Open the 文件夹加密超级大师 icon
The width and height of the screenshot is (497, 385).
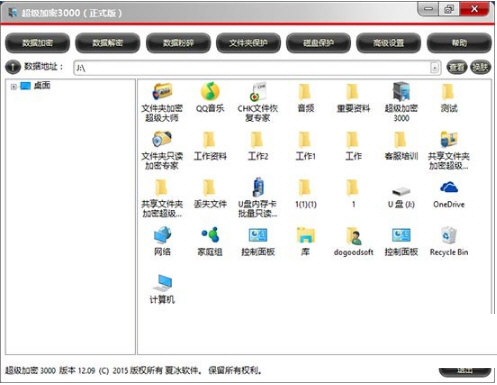[162, 102]
